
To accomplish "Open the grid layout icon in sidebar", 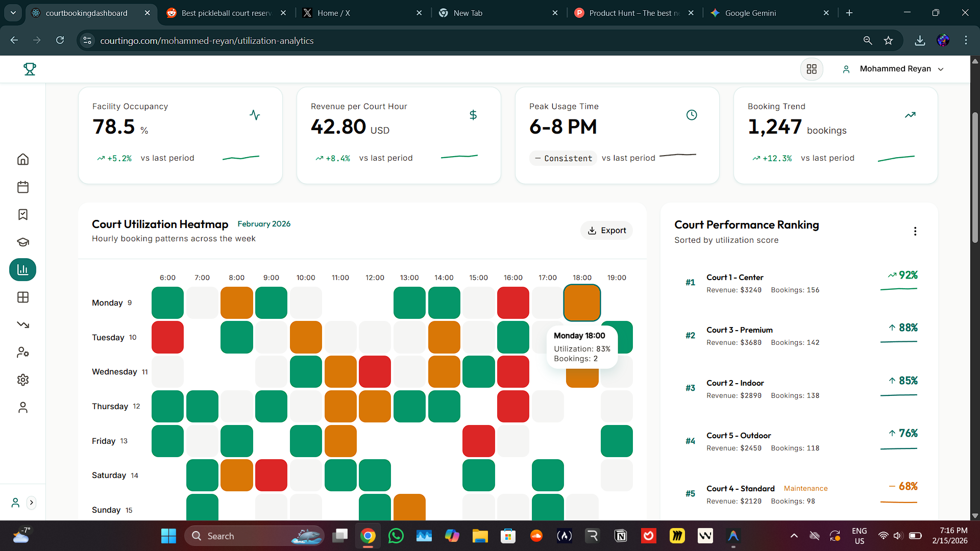I will pos(23,297).
